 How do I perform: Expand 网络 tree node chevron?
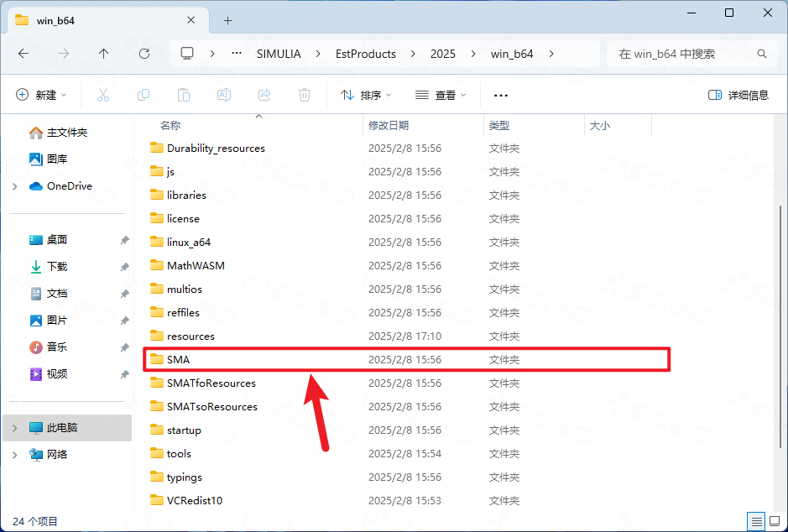pyautogui.click(x=14, y=455)
